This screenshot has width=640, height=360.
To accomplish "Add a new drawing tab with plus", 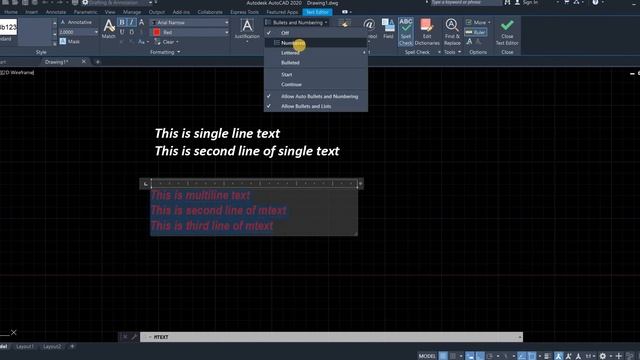I will coord(98,62).
